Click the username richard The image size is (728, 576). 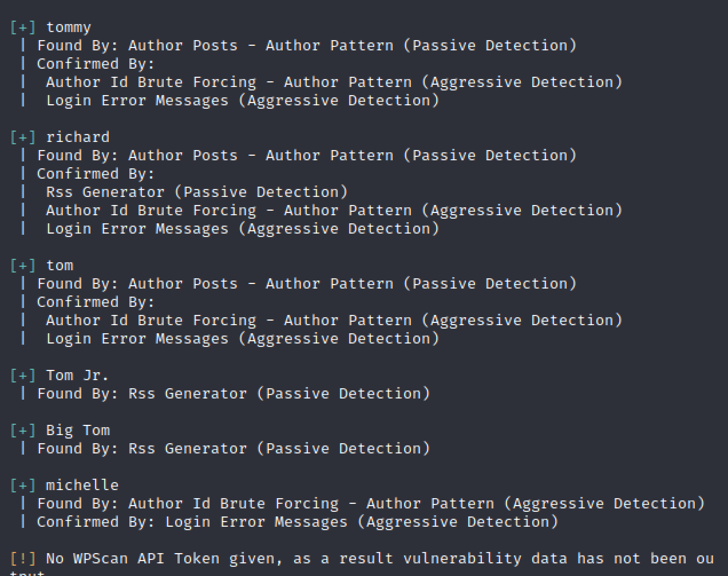(x=78, y=137)
